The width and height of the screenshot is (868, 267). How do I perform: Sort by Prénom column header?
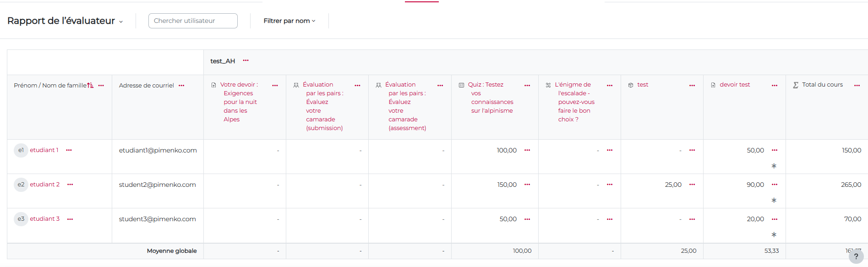click(x=25, y=86)
